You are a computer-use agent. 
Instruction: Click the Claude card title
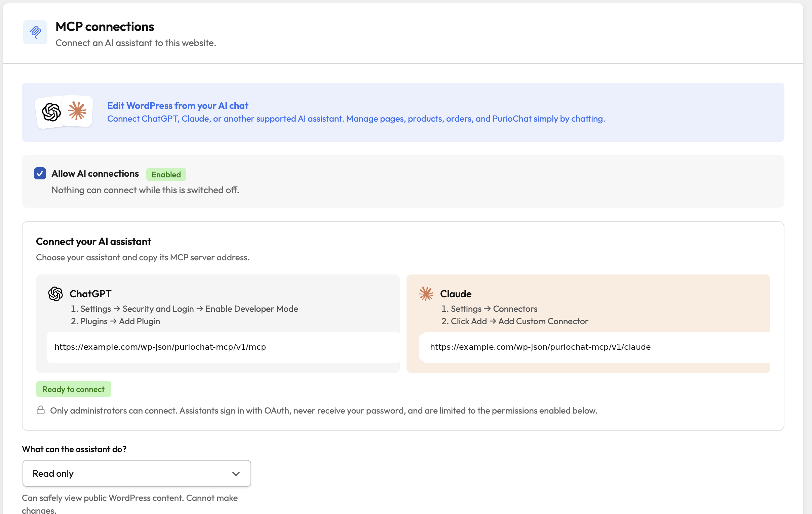point(456,294)
